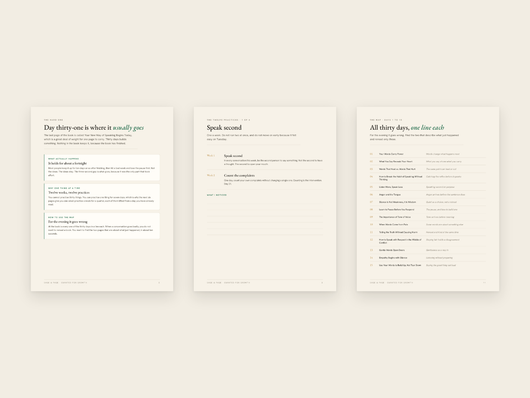Click the 'Count the complaints' entry
Screen dimensions: 530x398
265,179
